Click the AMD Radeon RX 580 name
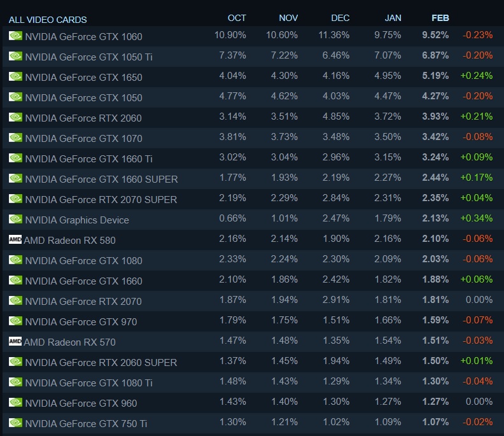This screenshot has width=504, height=436. (69, 240)
